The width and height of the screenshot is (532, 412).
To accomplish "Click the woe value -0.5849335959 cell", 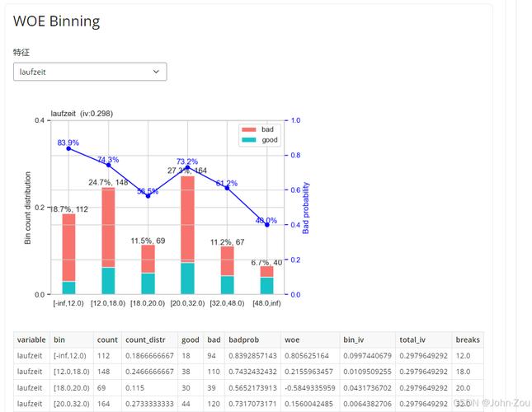I will [310, 387].
